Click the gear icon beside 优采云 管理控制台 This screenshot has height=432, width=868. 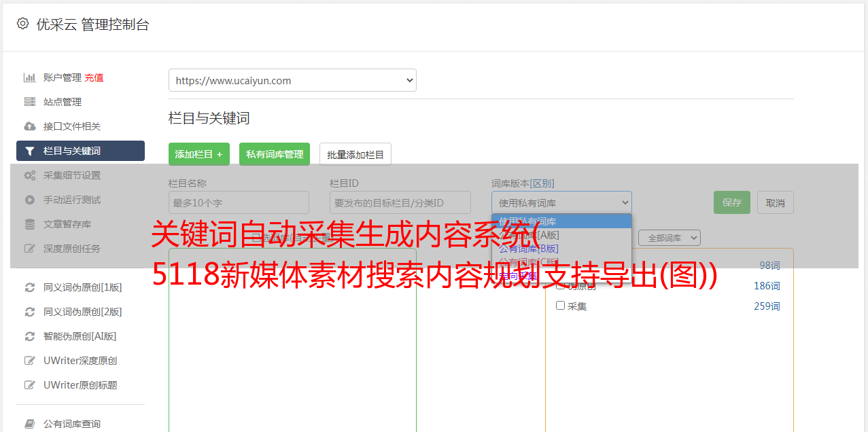[x=22, y=24]
